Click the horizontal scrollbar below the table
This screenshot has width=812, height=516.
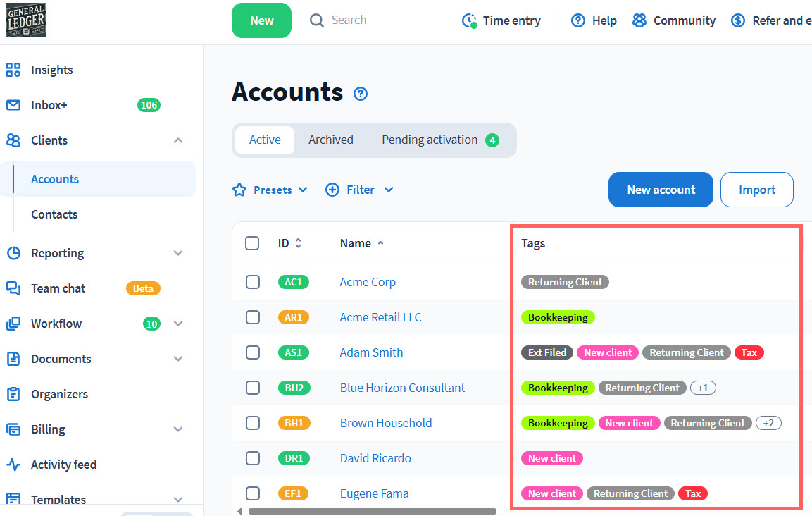coord(372,511)
